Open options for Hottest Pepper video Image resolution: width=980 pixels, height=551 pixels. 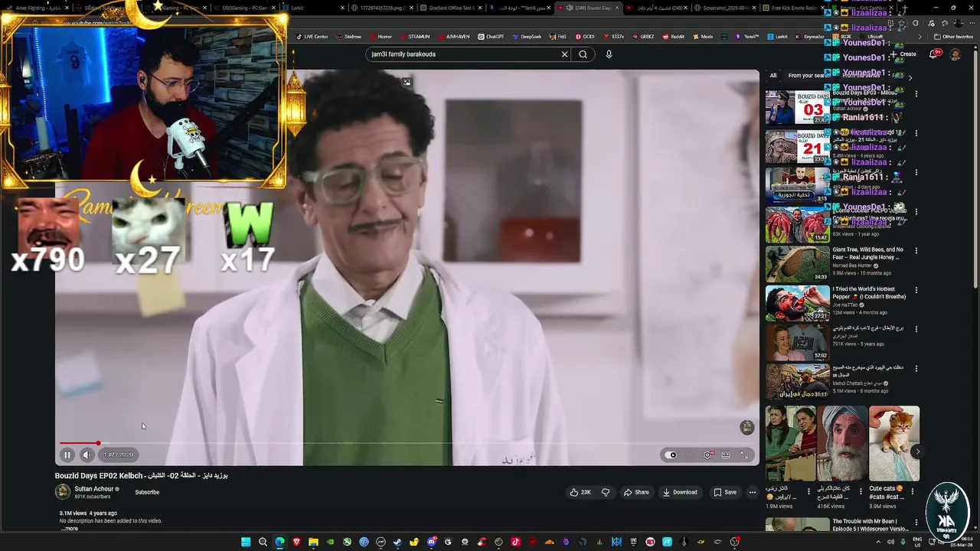[x=916, y=291]
